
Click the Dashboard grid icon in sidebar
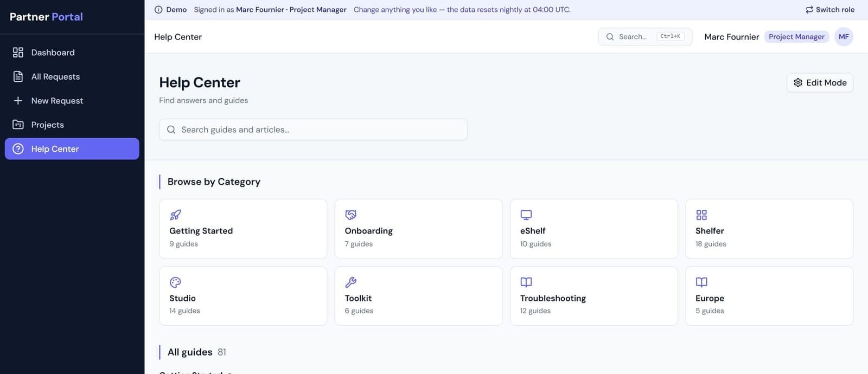click(18, 53)
